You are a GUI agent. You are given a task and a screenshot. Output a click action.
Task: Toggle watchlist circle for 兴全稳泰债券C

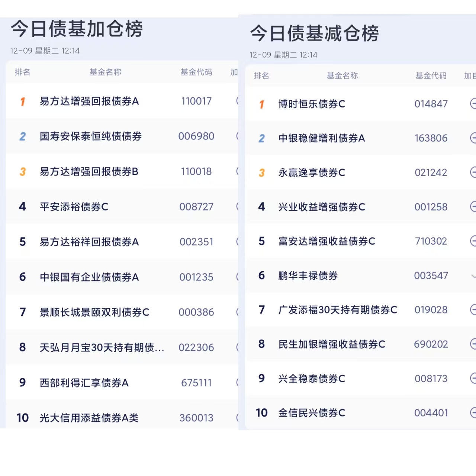(473, 378)
